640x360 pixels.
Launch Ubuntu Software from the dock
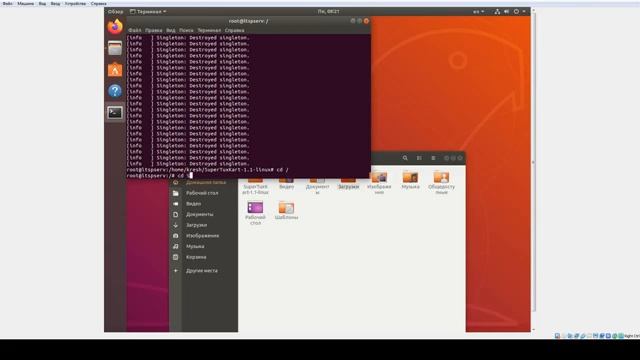[x=115, y=70]
